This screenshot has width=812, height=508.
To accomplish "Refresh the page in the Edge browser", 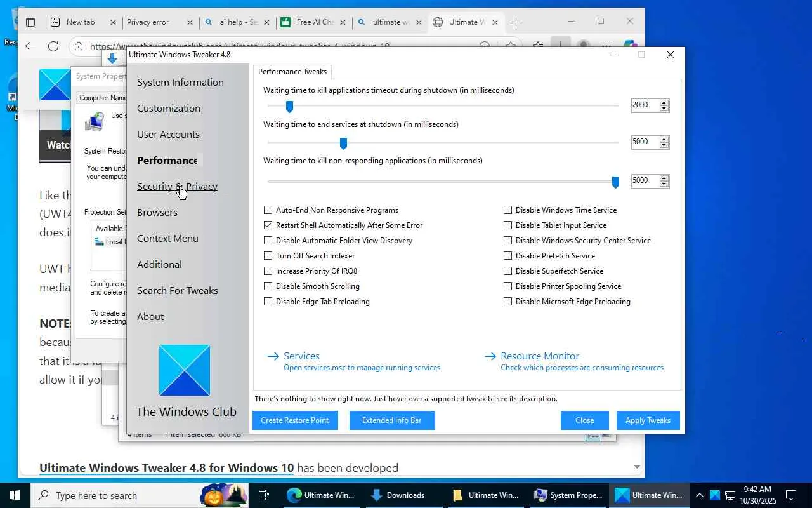I will [53, 46].
